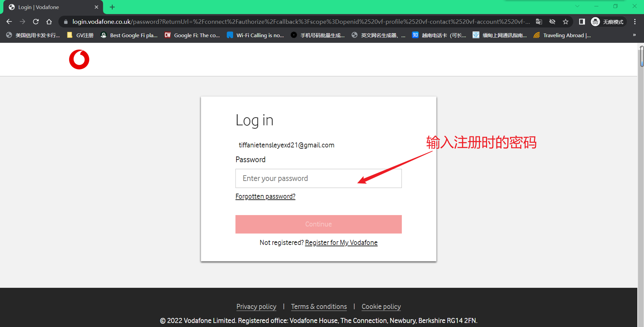The image size is (644, 327).
Task: Select the Login | Vodafone tab
Action: [51, 7]
